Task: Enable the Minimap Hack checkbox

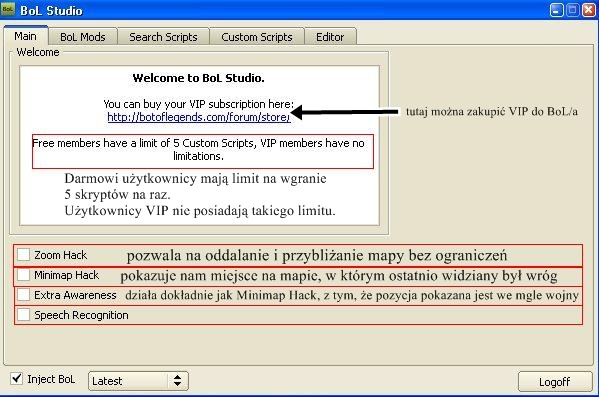Action: (x=24, y=274)
